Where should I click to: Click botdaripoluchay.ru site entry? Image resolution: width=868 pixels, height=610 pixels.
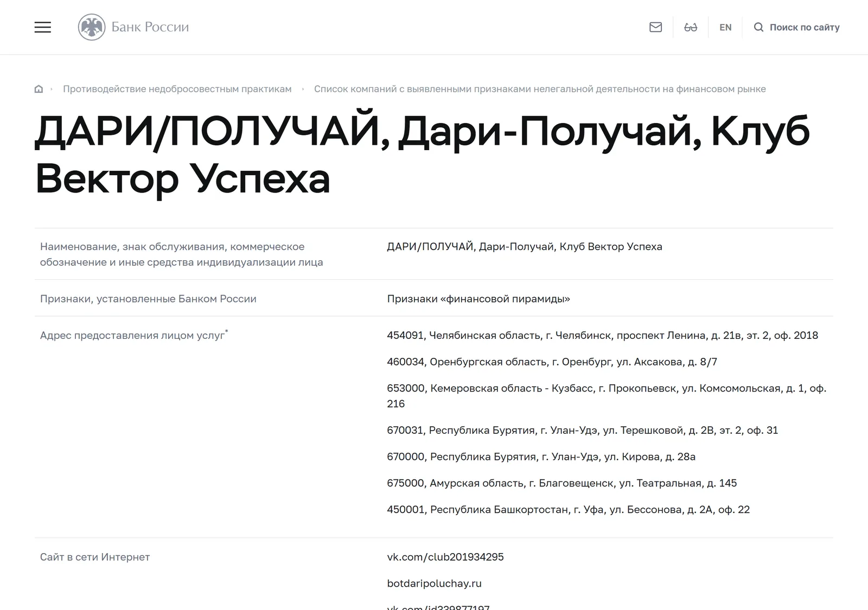[434, 583]
